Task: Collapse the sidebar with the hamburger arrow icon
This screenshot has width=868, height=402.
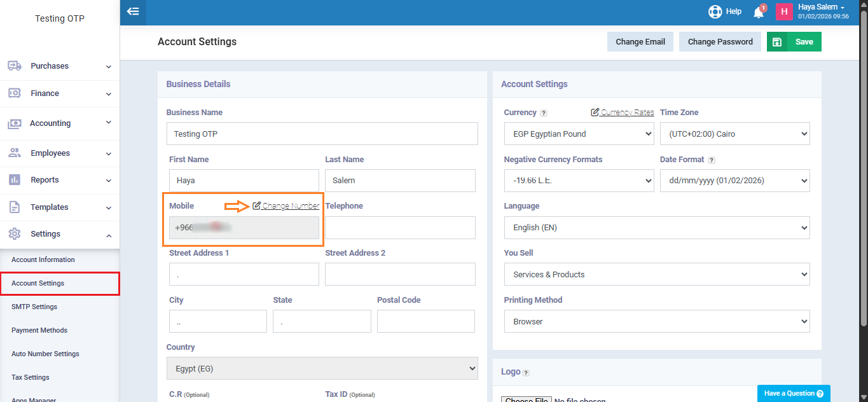Action: [x=133, y=11]
